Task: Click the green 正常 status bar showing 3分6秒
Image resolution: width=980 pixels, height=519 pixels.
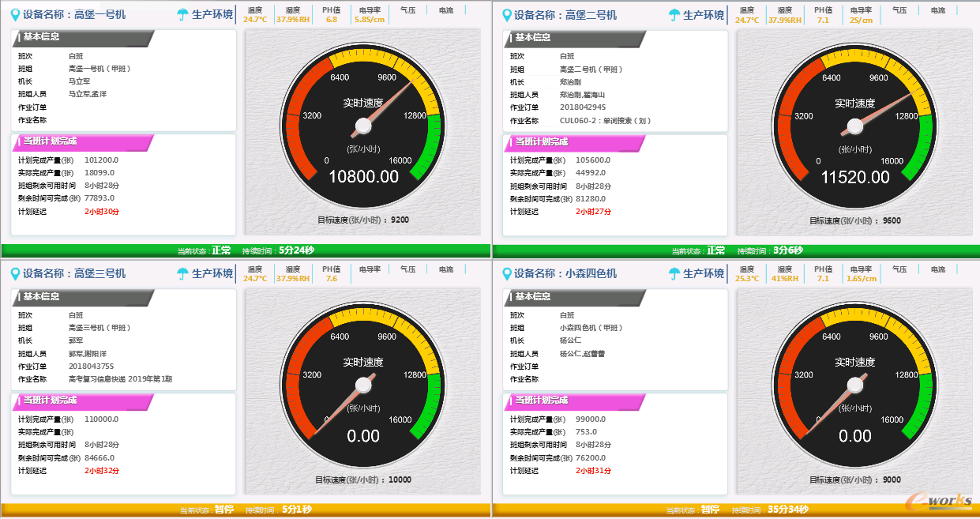Action: tap(736, 251)
